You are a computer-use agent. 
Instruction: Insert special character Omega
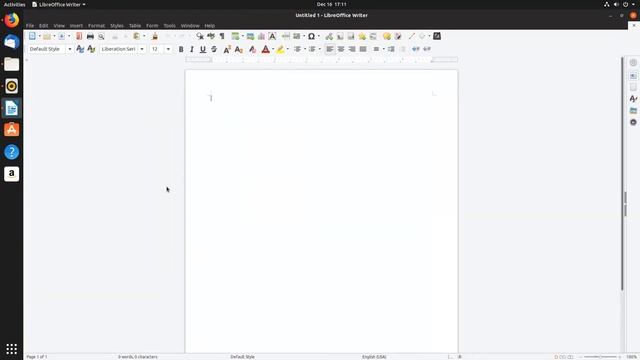point(311,36)
